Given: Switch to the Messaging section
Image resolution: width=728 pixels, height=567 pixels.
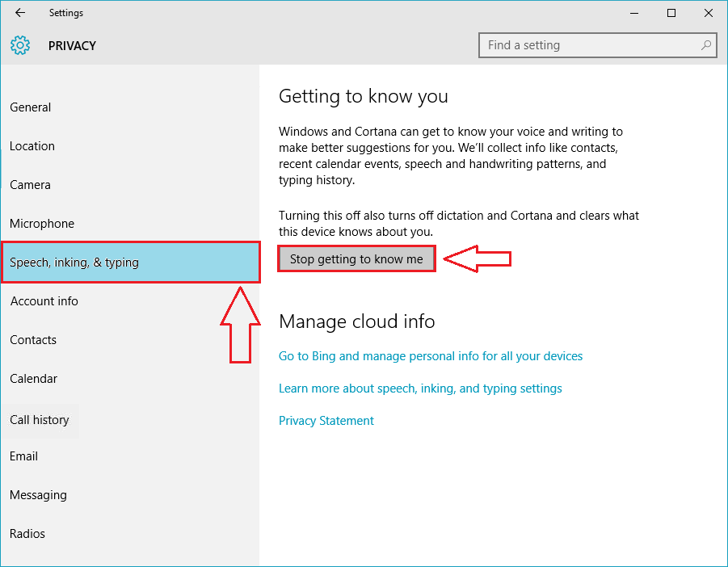Looking at the screenshot, I should [x=37, y=494].
